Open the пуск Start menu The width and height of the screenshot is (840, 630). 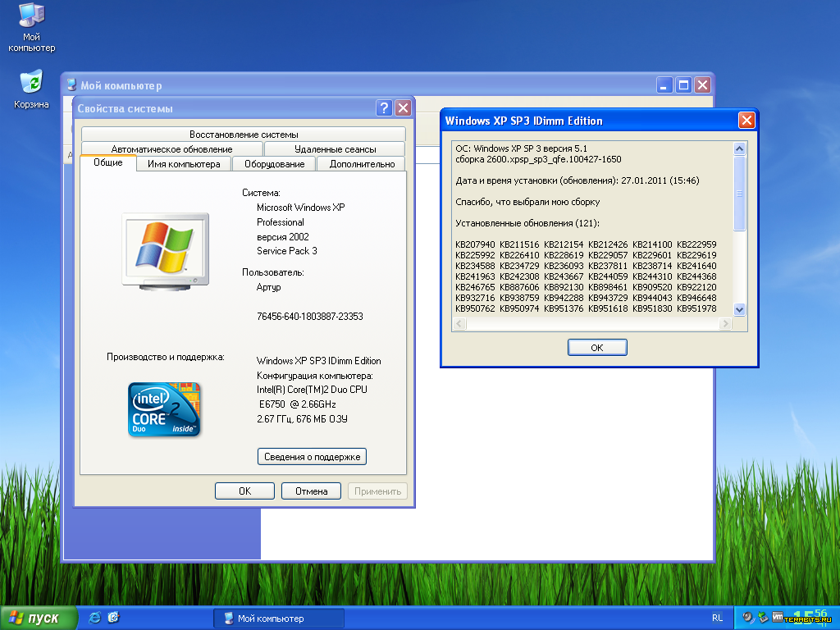point(38,619)
